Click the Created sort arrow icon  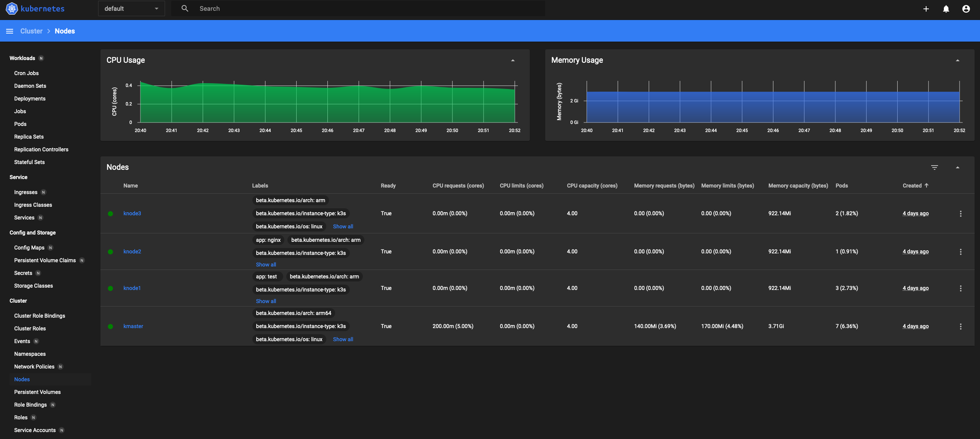pyautogui.click(x=927, y=186)
